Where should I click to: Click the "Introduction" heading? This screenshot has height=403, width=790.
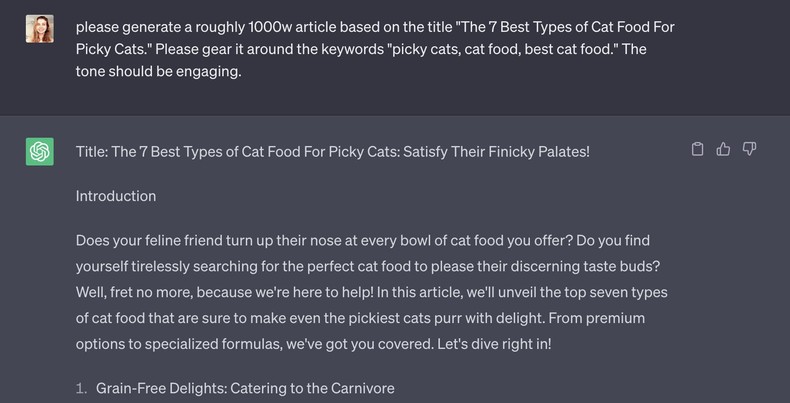(116, 196)
